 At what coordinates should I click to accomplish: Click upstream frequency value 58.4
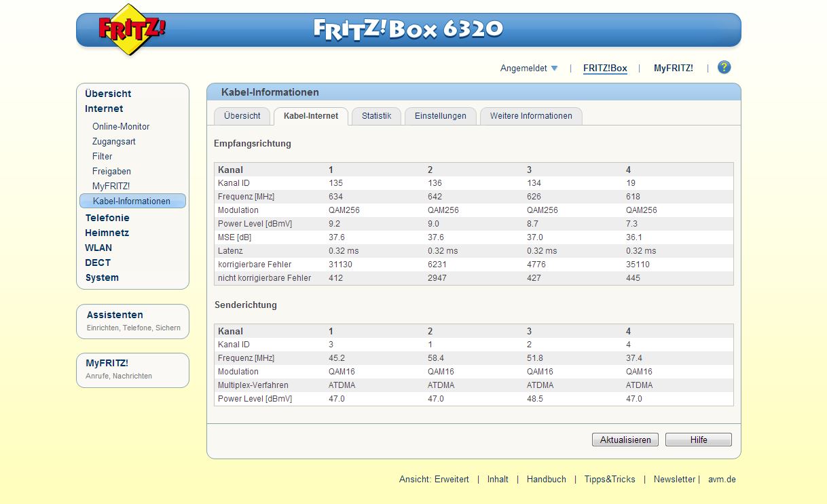point(436,358)
